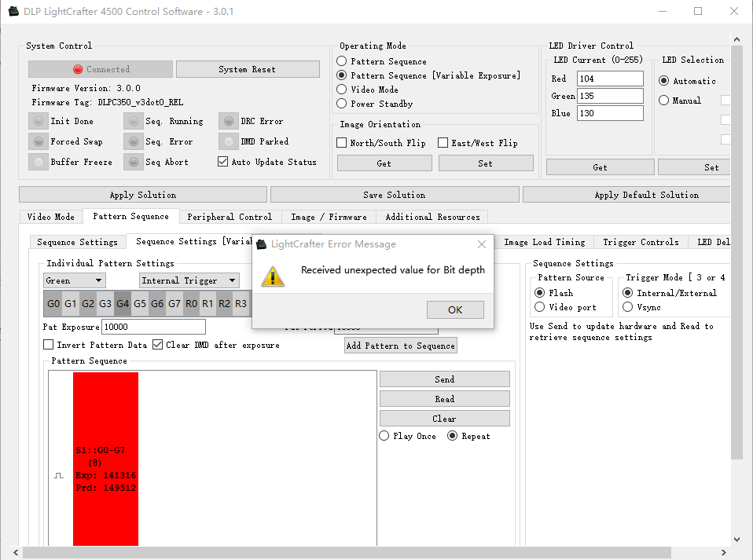Send the pattern sequence to hardware
Viewport: 753px width, 560px height.
[445, 379]
